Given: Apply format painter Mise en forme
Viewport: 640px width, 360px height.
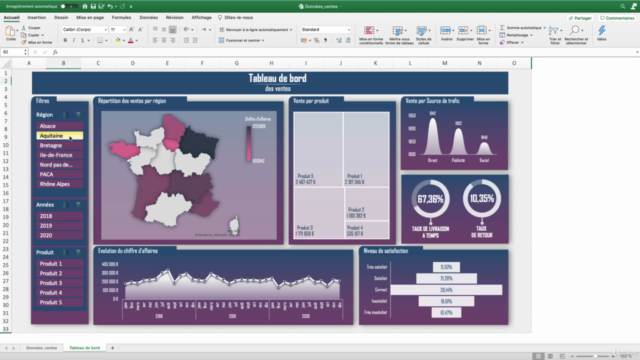Looking at the screenshot, I should 37,42.
